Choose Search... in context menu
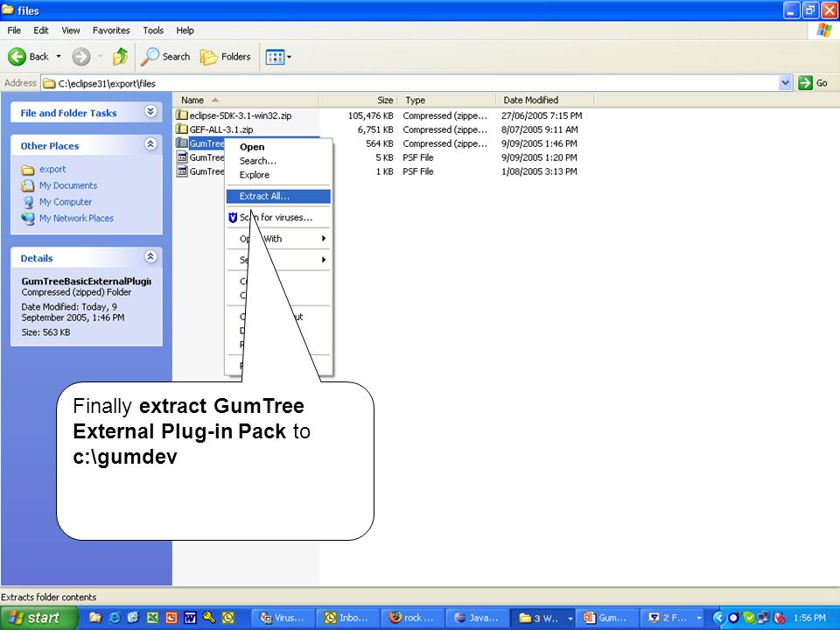This screenshot has width=840, height=630. click(x=278, y=161)
